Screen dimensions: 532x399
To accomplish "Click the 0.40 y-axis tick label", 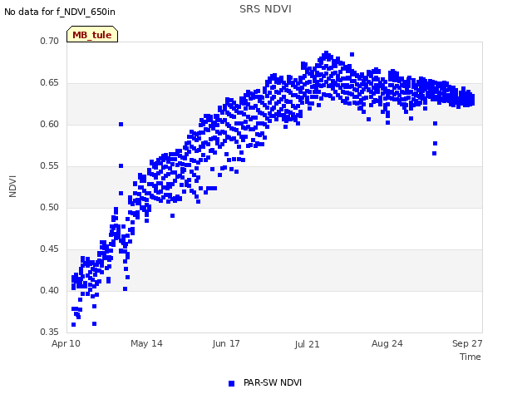I will (50, 290).
